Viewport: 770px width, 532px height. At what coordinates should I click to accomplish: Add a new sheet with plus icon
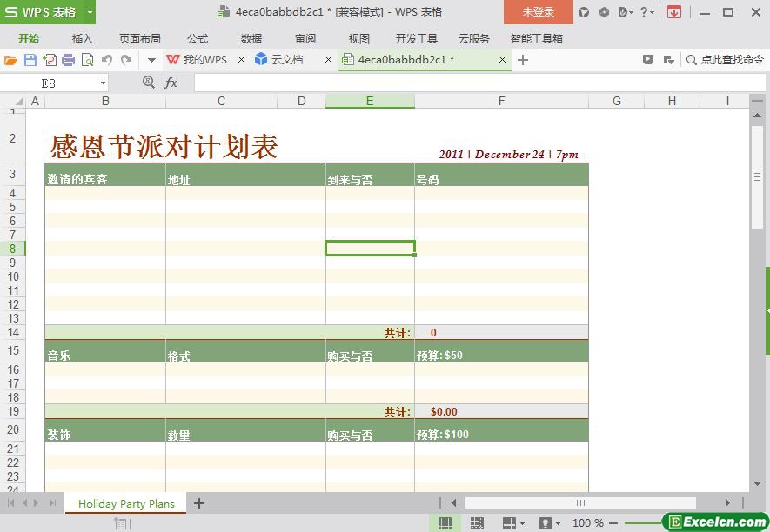click(x=199, y=503)
